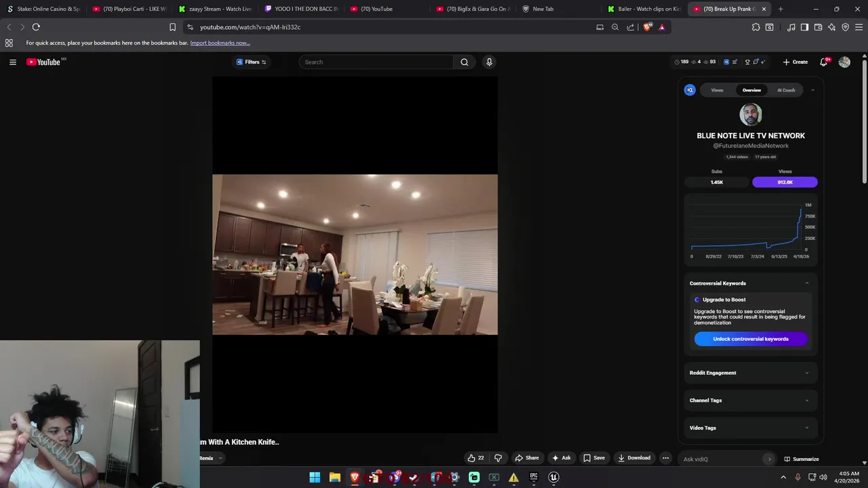The image size is (868, 488).
Task: Click the browser address bar URL
Action: (x=250, y=27)
